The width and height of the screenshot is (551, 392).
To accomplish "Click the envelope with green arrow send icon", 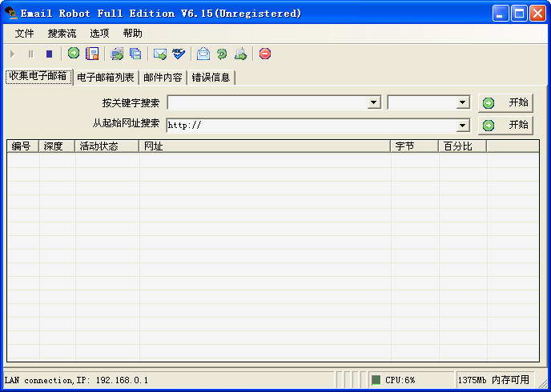I will click(160, 54).
